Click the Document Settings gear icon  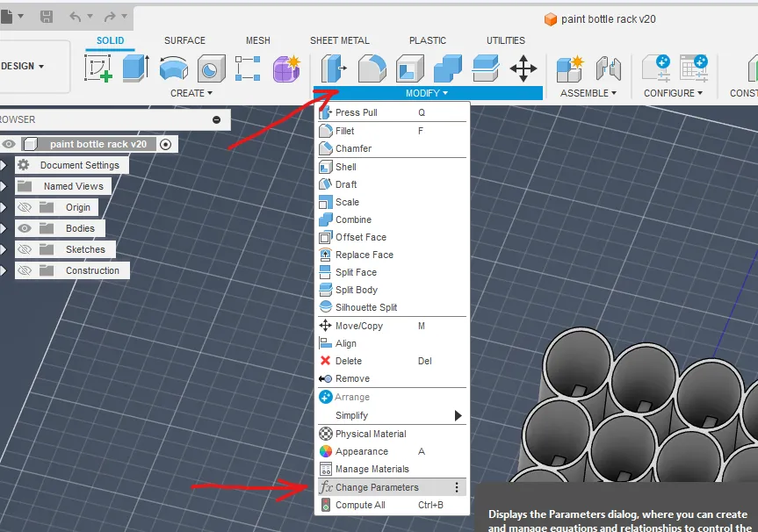(x=23, y=165)
